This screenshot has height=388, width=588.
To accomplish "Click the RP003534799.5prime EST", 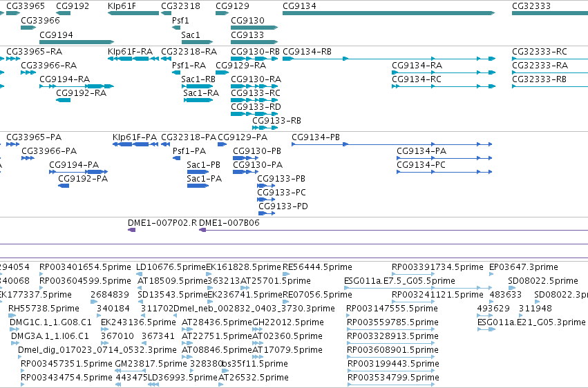I will [390, 385].
